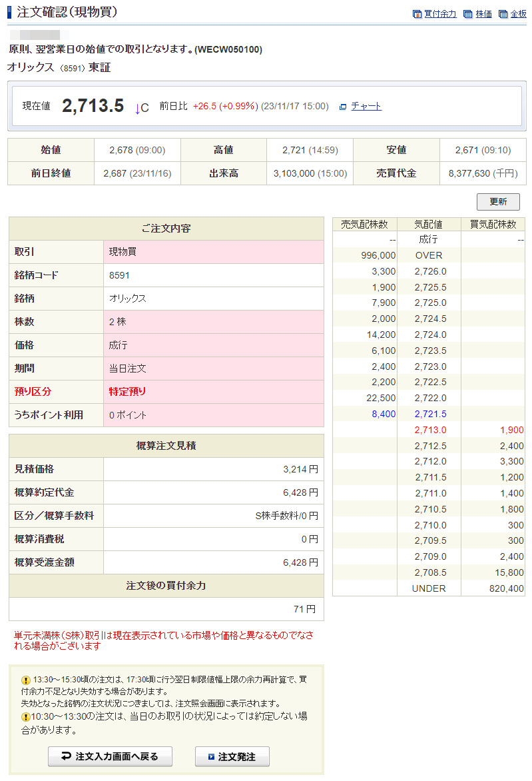Click the down arrow indicator beside 2,713.5
The height and width of the screenshot is (781, 532).
pyautogui.click(x=138, y=107)
